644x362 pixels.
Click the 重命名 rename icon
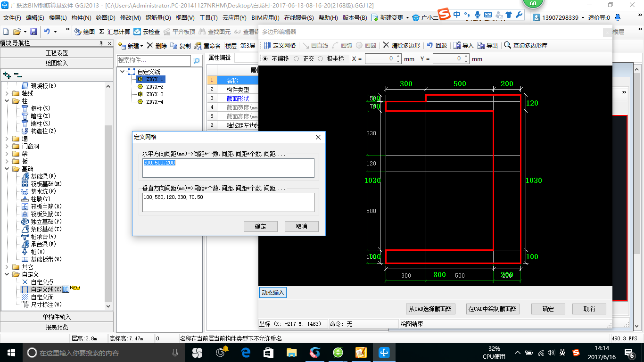199,46
